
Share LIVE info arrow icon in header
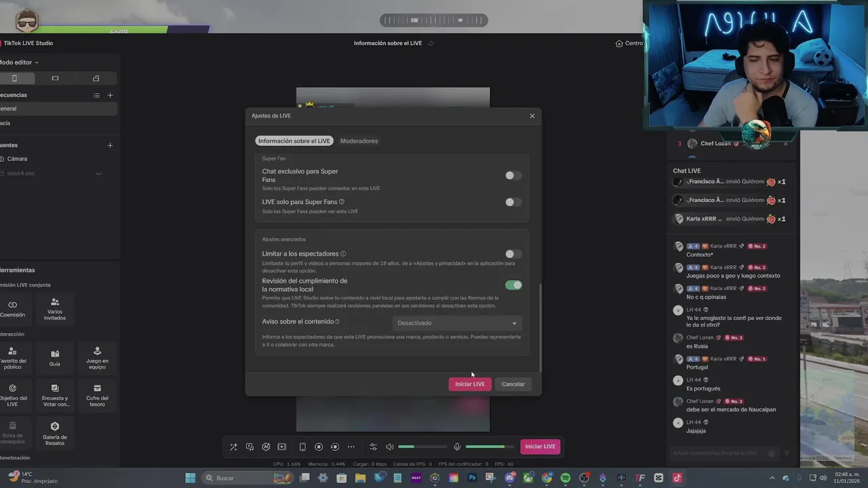point(431,43)
